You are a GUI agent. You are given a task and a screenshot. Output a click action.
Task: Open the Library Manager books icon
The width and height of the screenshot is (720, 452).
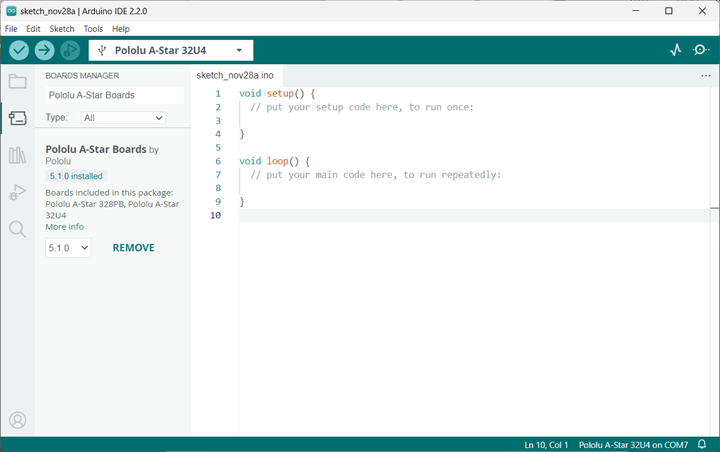tap(17, 155)
